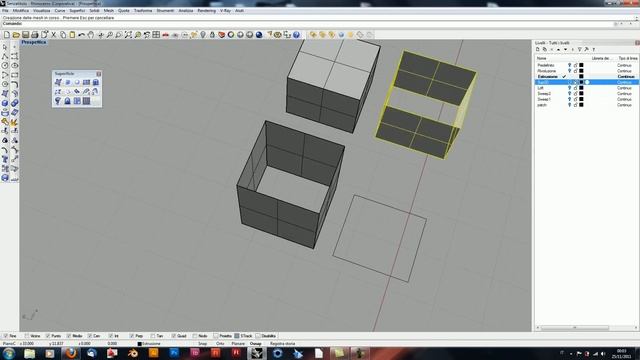Click the padlock lock icon in toolbar

pos(212,35)
